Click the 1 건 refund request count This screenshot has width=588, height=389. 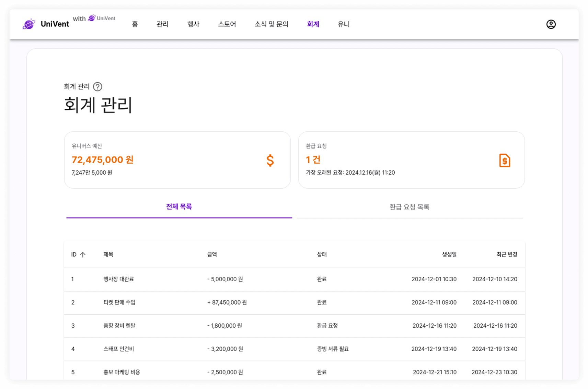(x=313, y=160)
